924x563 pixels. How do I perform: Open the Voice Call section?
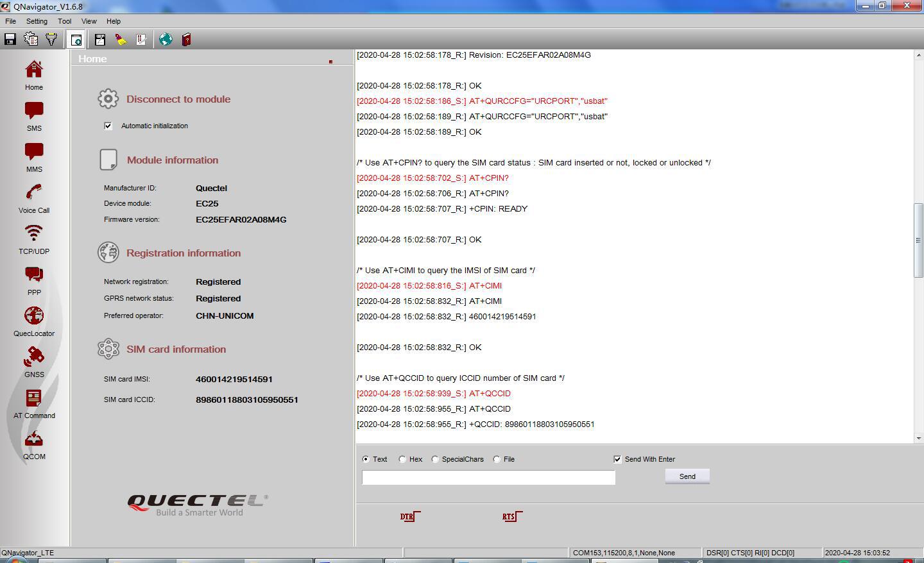click(34, 198)
